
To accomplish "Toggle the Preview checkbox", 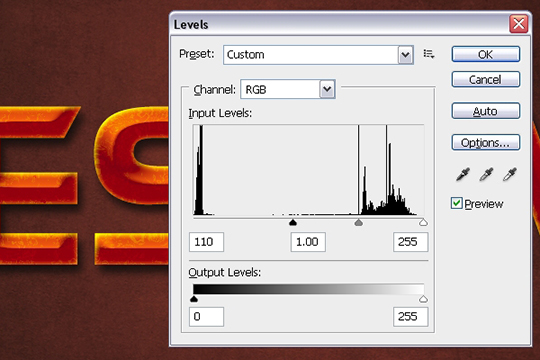I will pyautogui.click(x=457, y=203).
